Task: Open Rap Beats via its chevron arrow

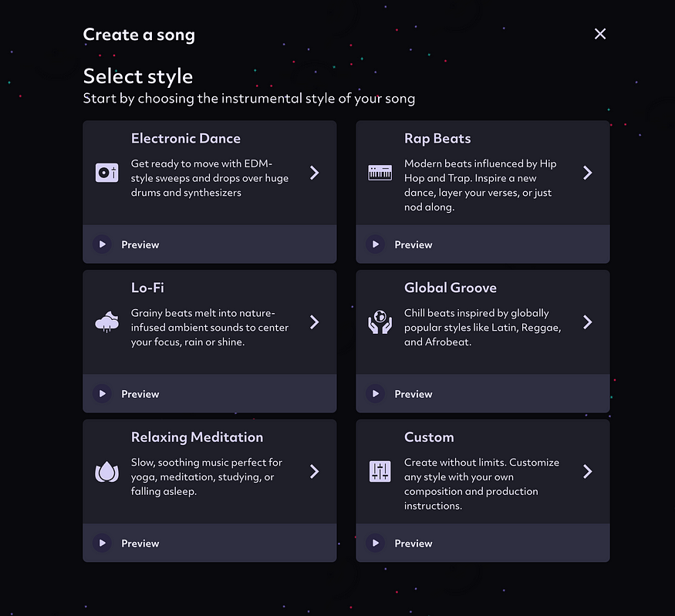Action: tap(588, 173)
